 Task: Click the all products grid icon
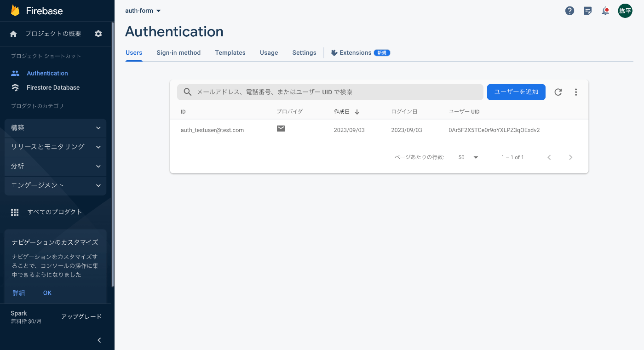coord(15,212)
